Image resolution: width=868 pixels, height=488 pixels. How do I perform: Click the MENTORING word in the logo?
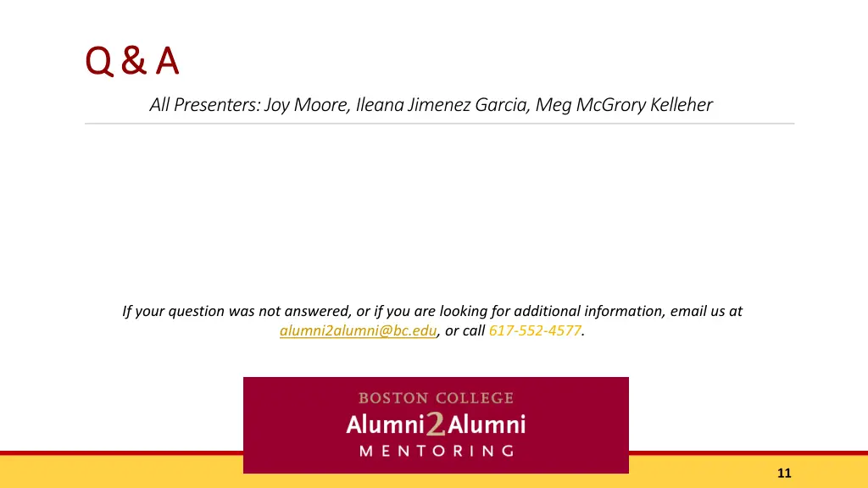437,451
